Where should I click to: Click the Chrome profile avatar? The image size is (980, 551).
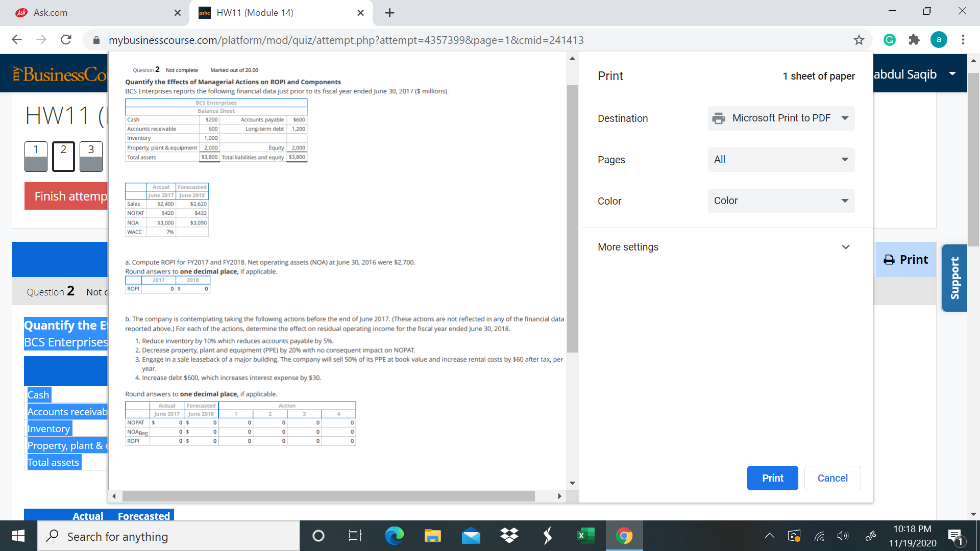(x=939, y=40)
